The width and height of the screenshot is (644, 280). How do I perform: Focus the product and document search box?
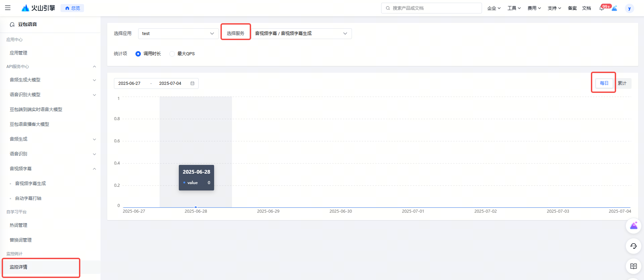coord(431,8)
